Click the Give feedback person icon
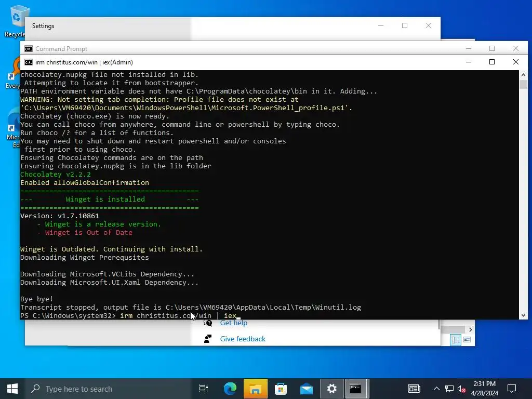 (208, 339)
